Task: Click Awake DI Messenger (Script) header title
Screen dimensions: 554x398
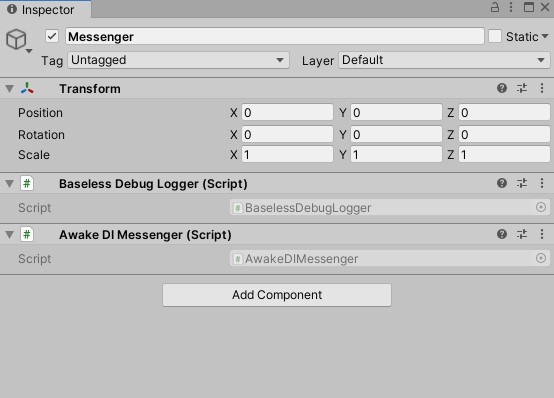Action: 145,235
